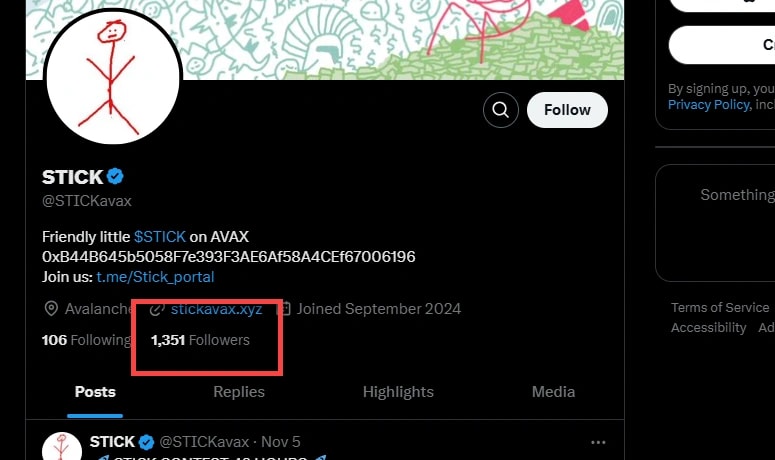Screen dimensions: 775x460
Task: Open the Privacy Policy link
Action: click(x=708, y=104)
